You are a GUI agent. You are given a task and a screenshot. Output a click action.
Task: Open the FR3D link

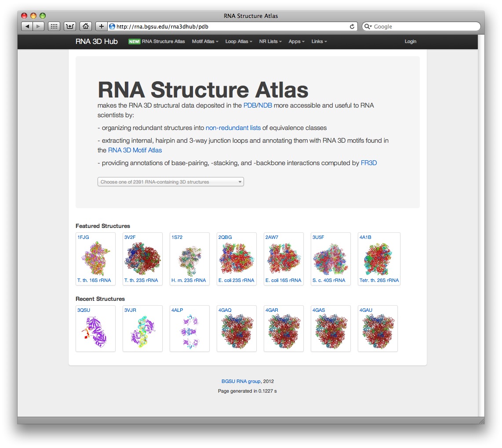coord(369,163)
